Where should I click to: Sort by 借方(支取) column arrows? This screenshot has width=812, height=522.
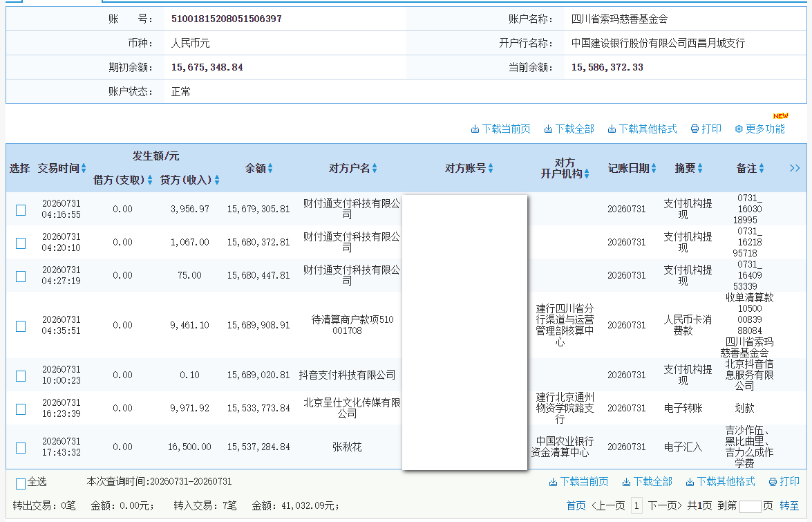tap(150, 180)
